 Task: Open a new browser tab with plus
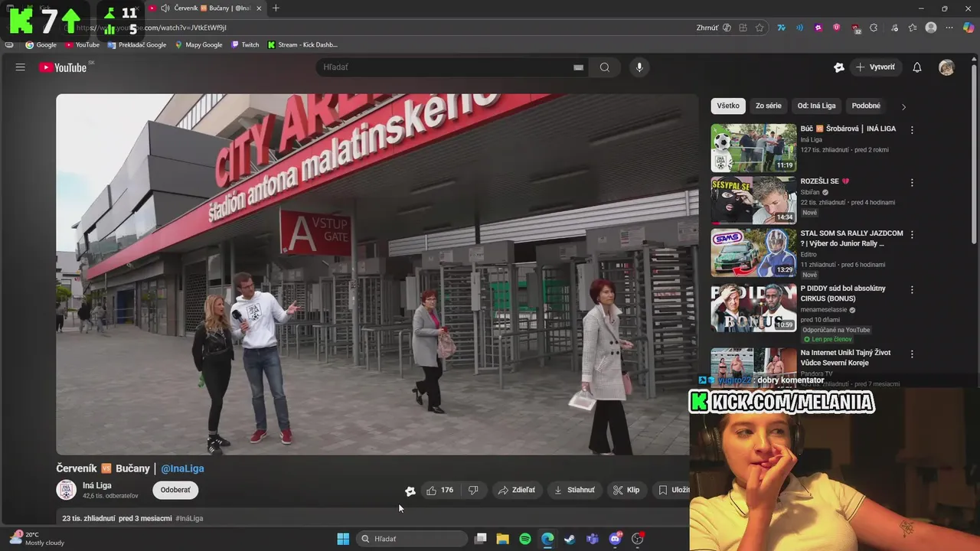point(276,8)
